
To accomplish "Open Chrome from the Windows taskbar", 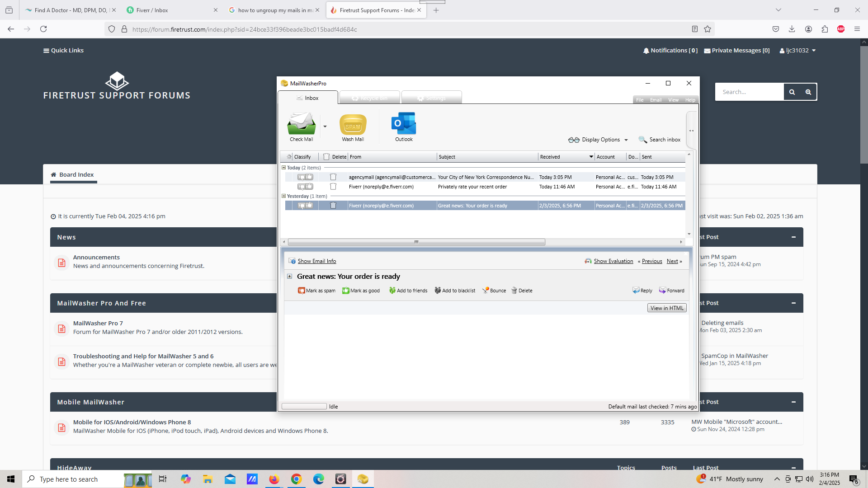I will [x=296, y=479].
